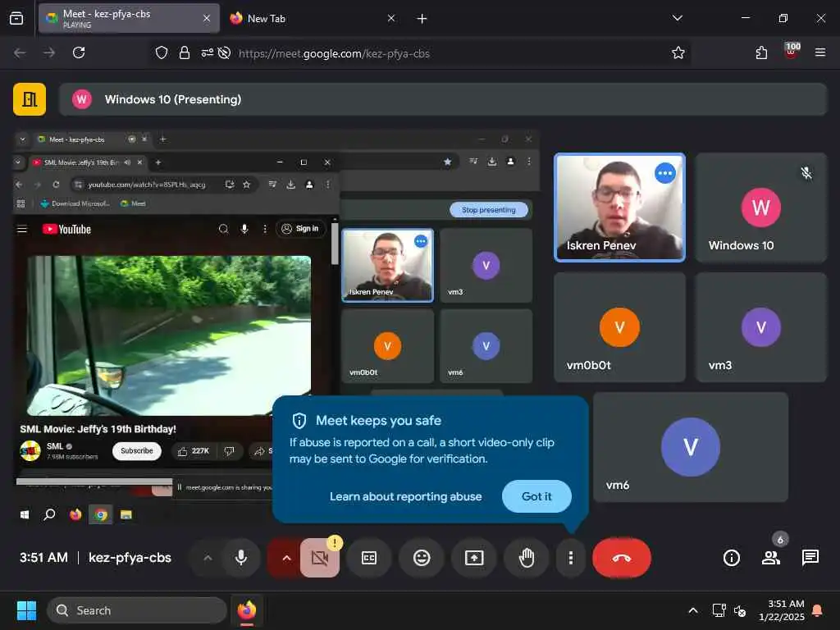Open the list all tabs dropdown arrow
The width and height of the screenshot is (840, 630).
677,18
